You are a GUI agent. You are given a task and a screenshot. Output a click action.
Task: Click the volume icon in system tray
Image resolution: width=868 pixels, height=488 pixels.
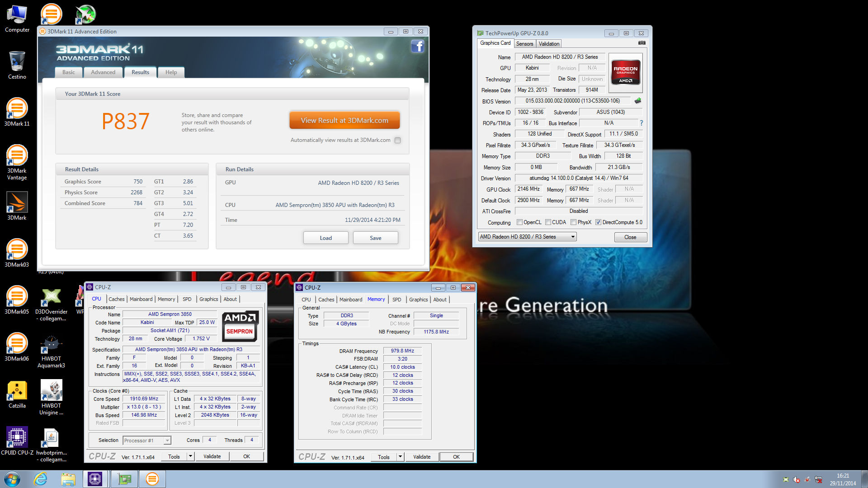pos(796,479)
